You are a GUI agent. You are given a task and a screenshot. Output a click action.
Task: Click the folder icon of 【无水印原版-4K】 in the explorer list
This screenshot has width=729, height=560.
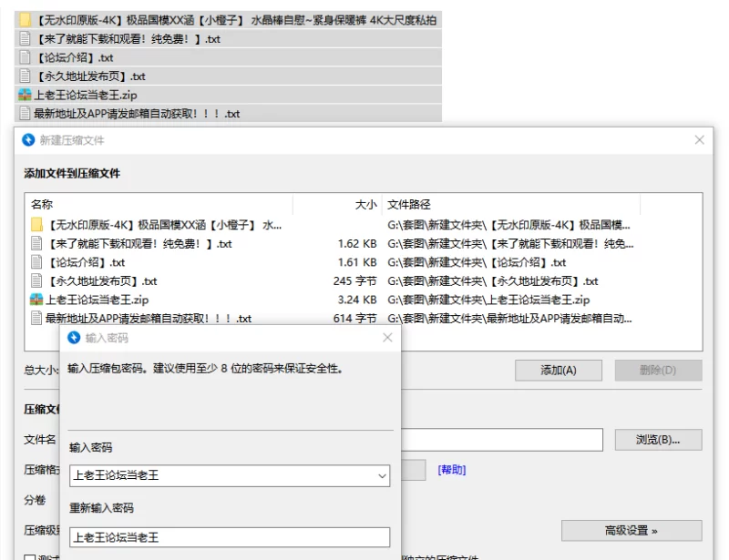pyautogui.click(x=26, y=20)
